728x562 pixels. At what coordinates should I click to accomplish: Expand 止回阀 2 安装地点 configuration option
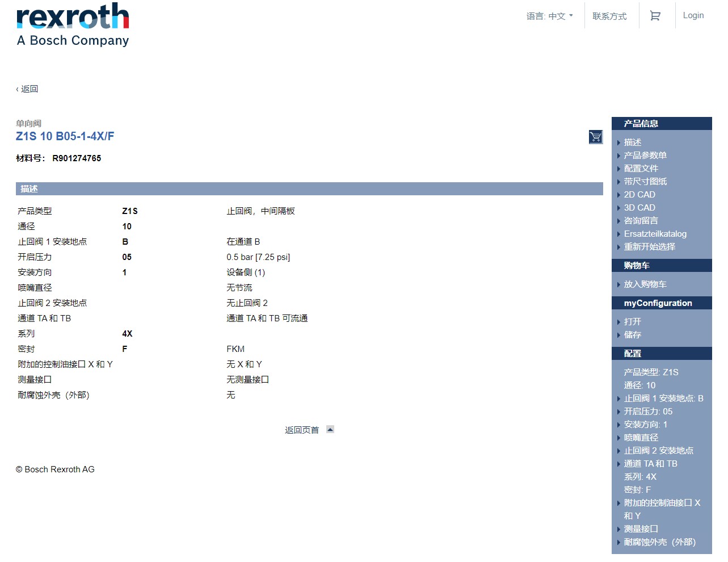[x=659, y=450]
